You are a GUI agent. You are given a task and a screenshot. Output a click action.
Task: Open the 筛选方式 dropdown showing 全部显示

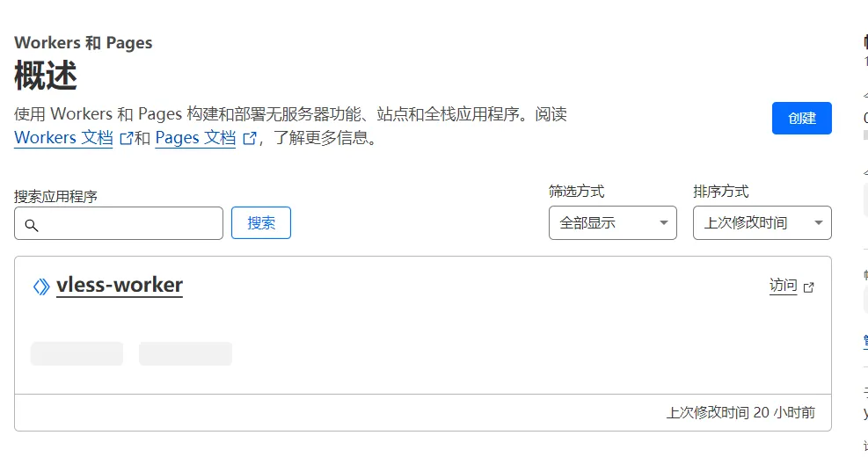(x=612, y=223)
